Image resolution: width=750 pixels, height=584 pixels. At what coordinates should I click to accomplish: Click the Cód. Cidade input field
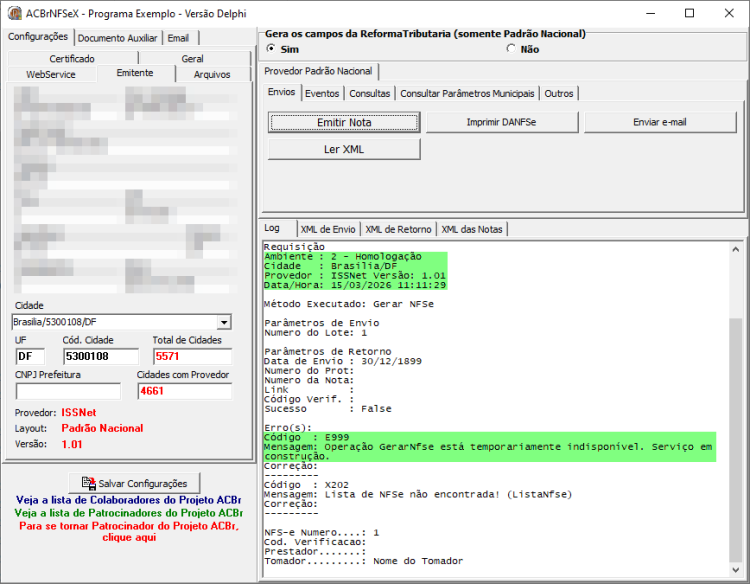(x=101, y=356)
